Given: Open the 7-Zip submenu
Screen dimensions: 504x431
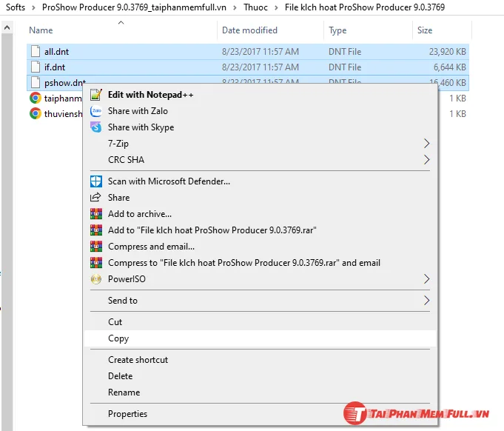Looking at the screenshot, I should coord(260,144).
